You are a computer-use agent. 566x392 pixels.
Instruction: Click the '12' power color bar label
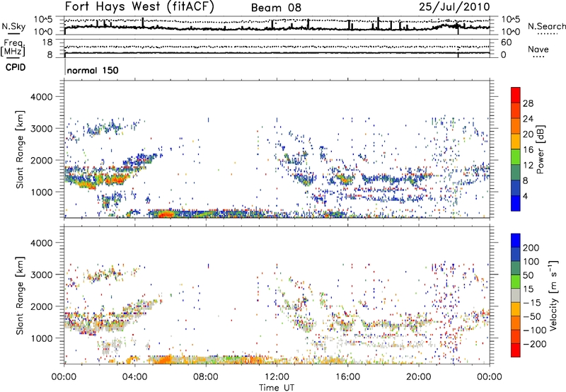pos(528,166)
